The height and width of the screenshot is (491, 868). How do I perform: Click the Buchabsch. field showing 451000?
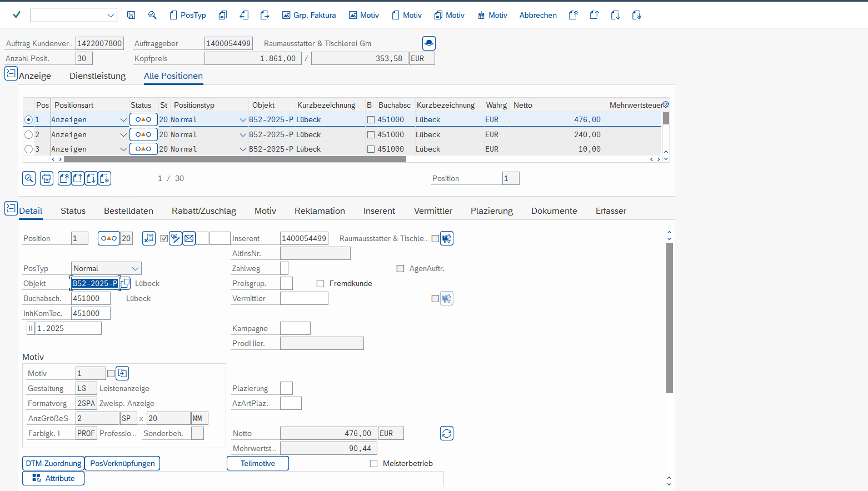tap(91, 298)
